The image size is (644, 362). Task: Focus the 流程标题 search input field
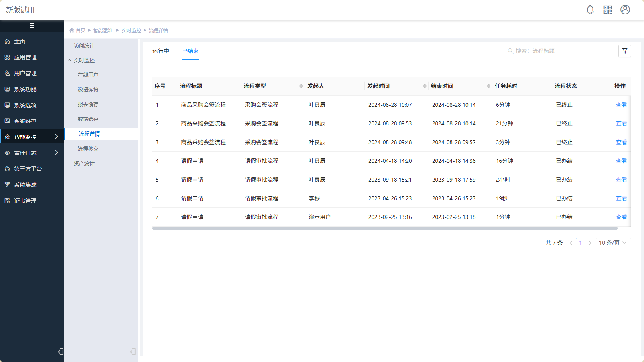pos(562,51)
